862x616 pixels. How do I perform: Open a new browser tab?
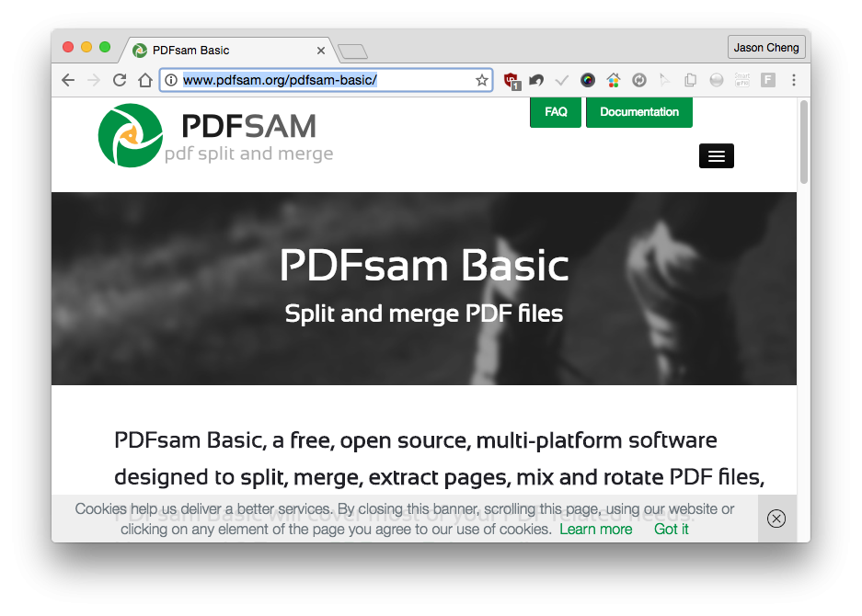point(352,51)
